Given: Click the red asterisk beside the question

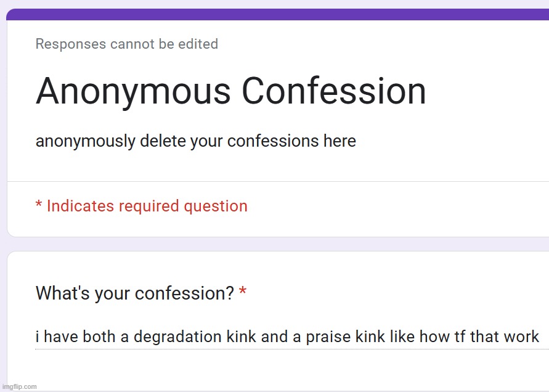Looking at the screenshot, I should pyautogui.click(x=243, y=292).
